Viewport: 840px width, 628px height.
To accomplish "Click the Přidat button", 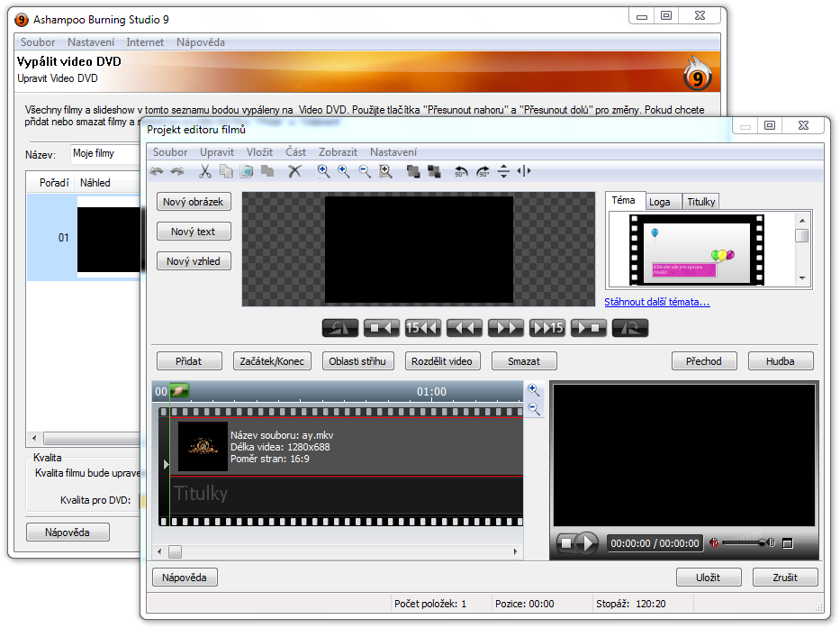I will click(189, 361).
